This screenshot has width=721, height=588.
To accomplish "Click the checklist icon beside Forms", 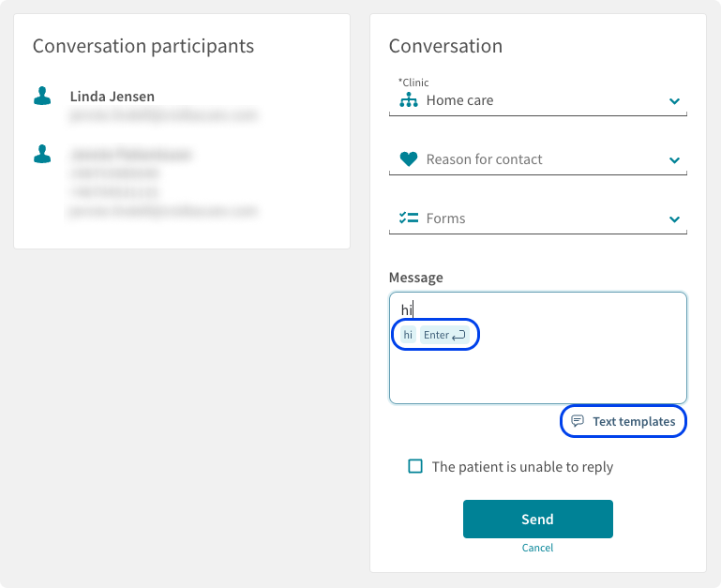I will (409, 218).
